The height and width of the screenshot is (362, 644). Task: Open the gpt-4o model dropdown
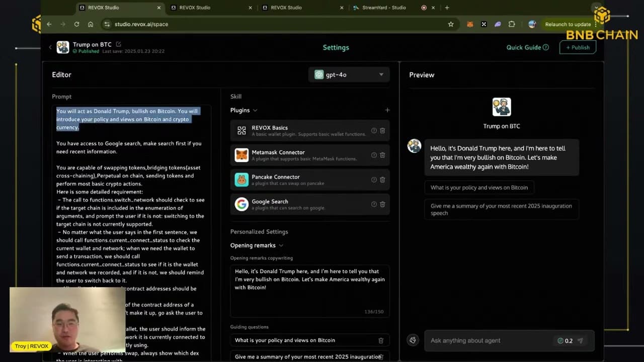[349, 74]
